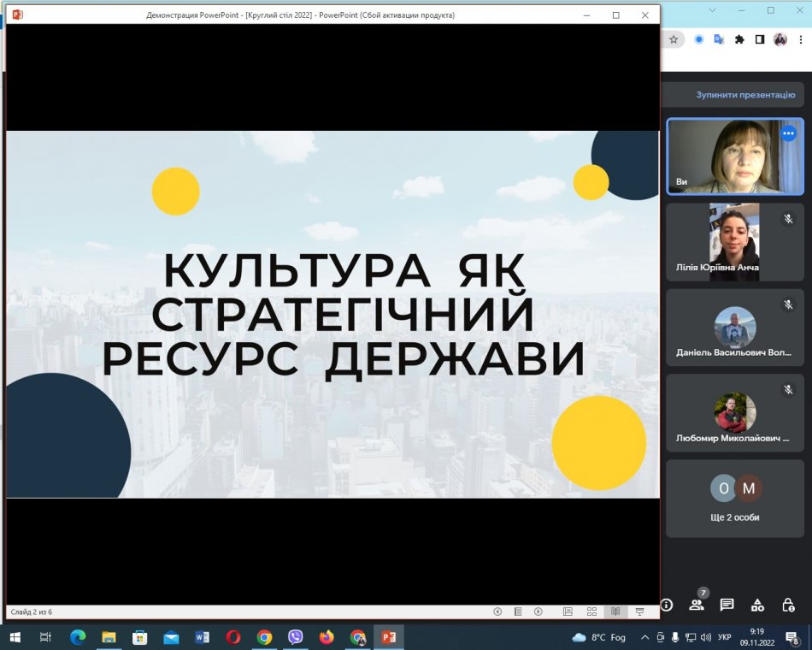
Task: Open Chrome extensions puzzle menu
Action: (739, 39)
